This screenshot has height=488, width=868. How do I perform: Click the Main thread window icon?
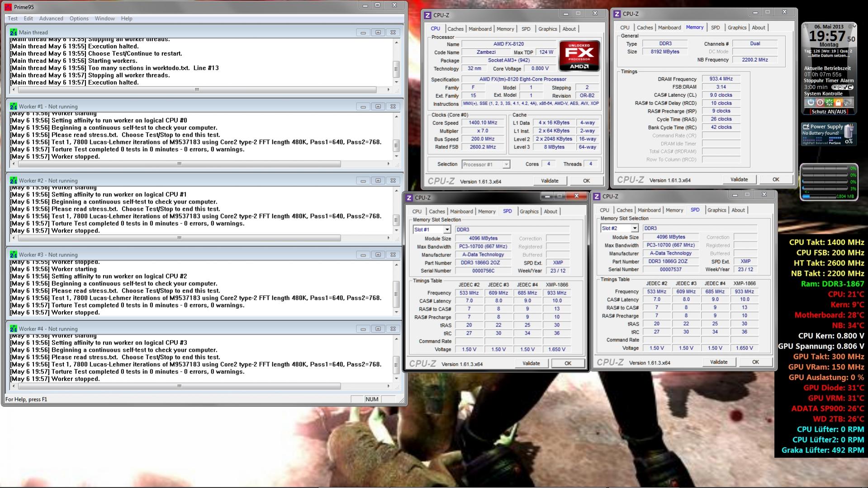click(x=14, y=32)
